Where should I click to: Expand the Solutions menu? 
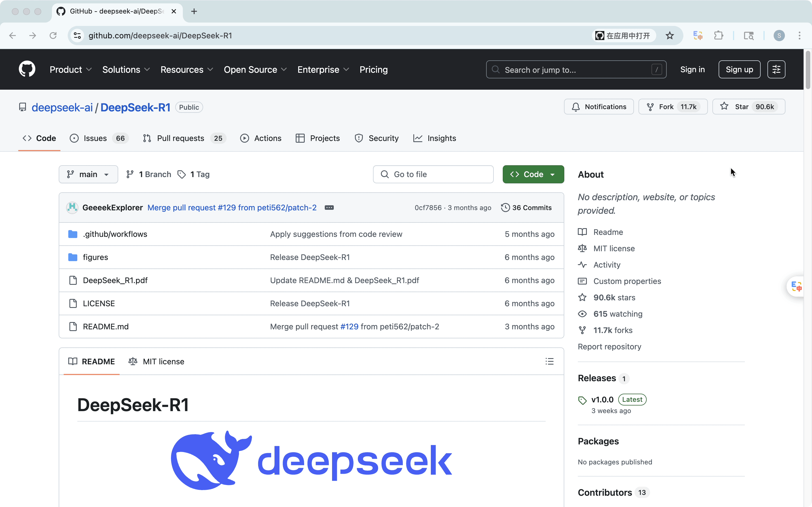pyautogui.click(x=126, y=69)
